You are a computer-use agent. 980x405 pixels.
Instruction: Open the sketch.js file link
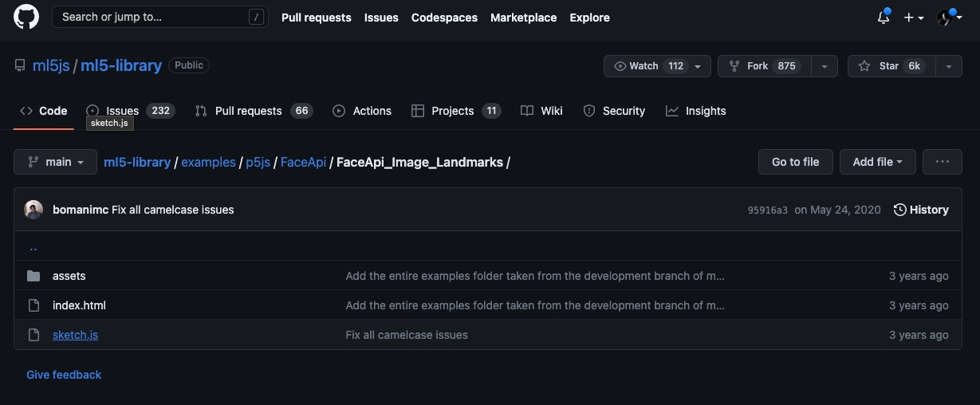pos(75,335)
